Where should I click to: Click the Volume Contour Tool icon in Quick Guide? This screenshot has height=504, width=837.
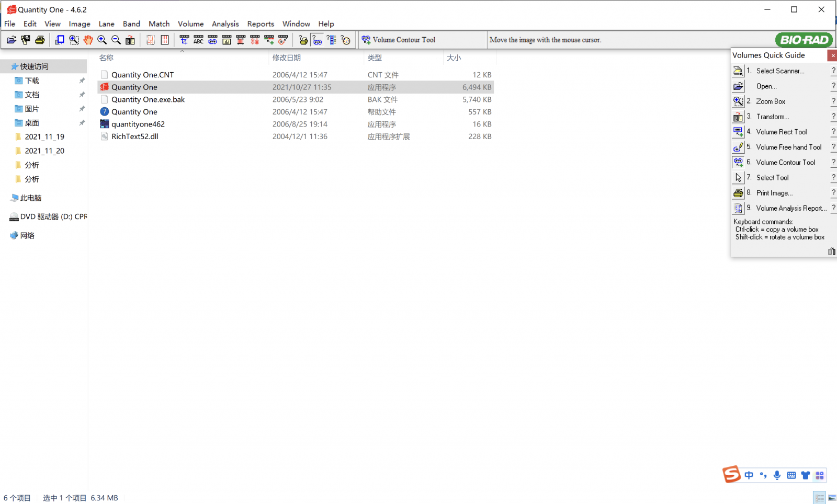pyautogui.click(x=738, y=163)
